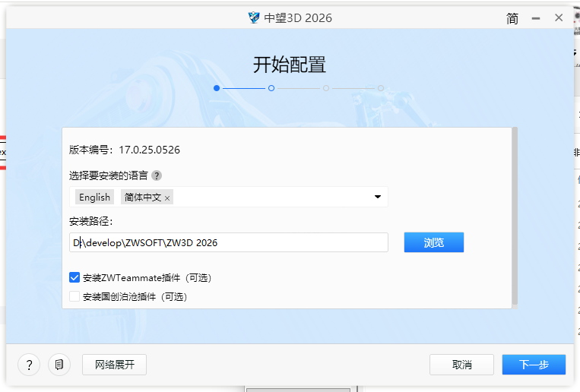Click the second progress step circle
Viewport: 580px width, 392px height.
[x=271, y=88]
